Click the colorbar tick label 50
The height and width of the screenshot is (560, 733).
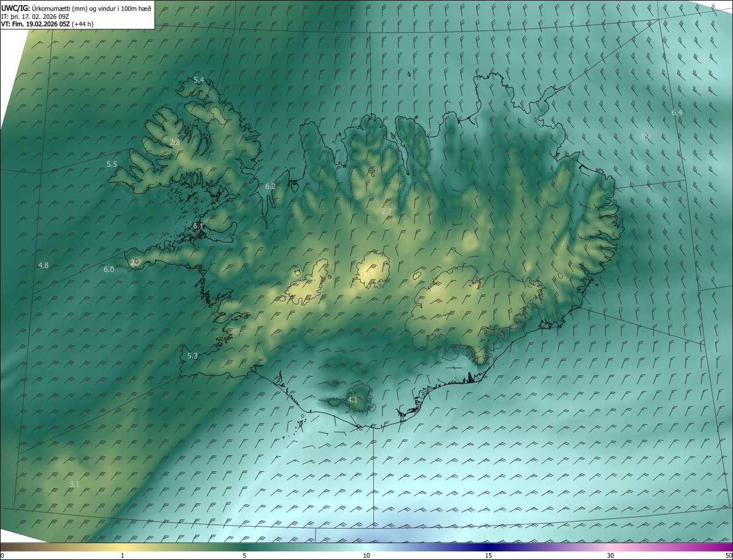tap(728, 555)
